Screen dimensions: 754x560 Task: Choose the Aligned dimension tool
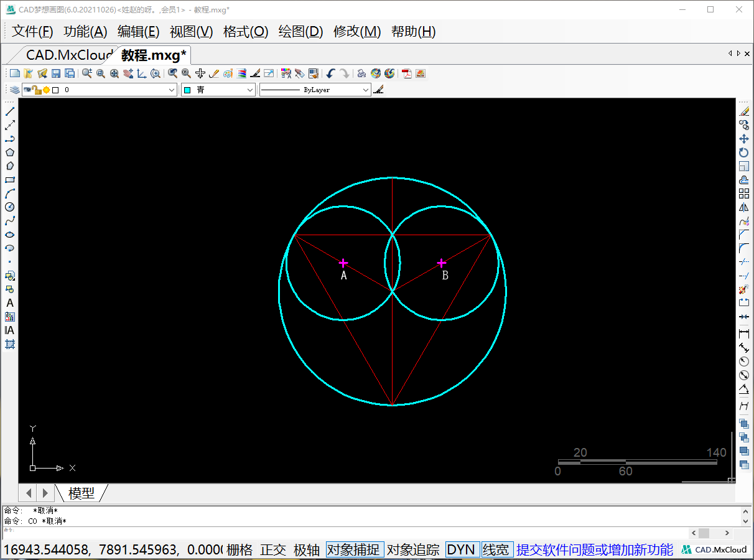point(744,348)
